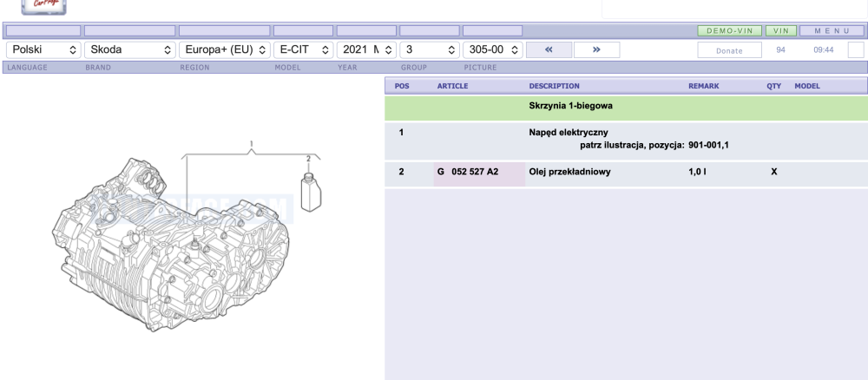Go to previous picture with « button

549,49
